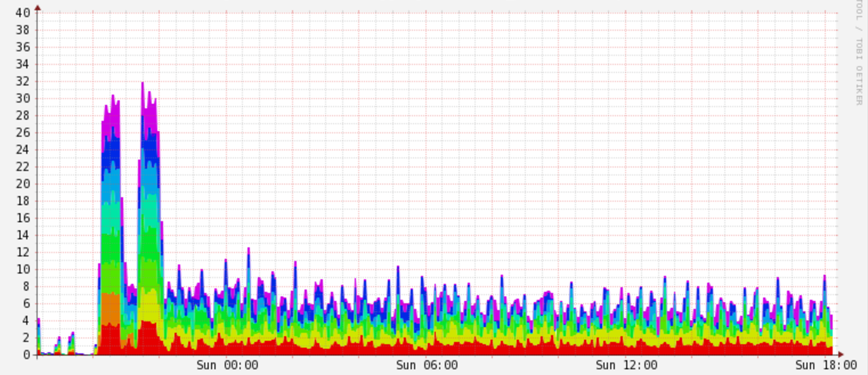Click the y-axis value 6

coord(26,303)
